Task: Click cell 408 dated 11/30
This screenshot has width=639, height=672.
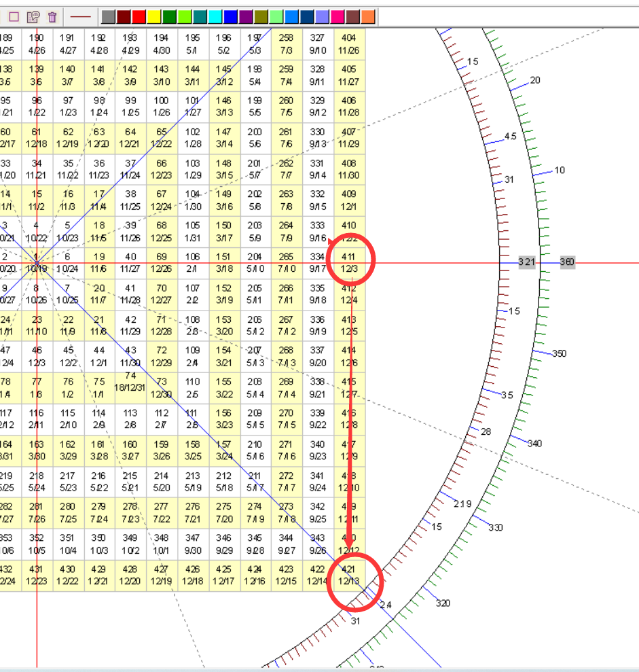Action: click(x=349, y=169)
